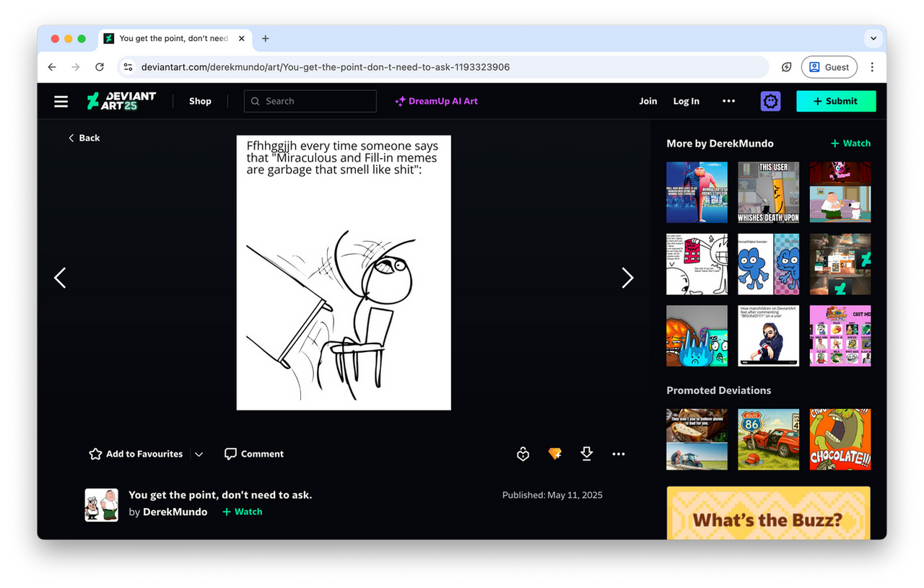Open the 'THIS USER WHISHES DEATH UPON' thumbnail
This screenshot has width=924, height=588.
(768, 192)
